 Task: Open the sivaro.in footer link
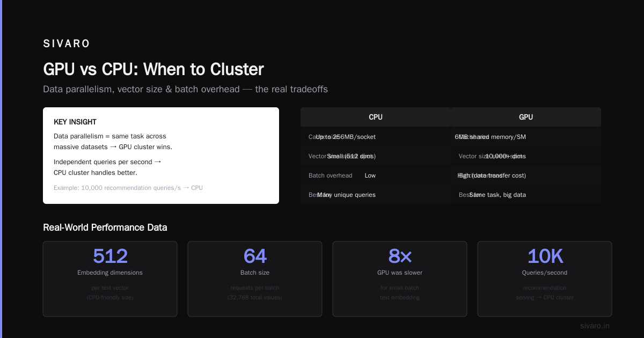click(595, 326)
